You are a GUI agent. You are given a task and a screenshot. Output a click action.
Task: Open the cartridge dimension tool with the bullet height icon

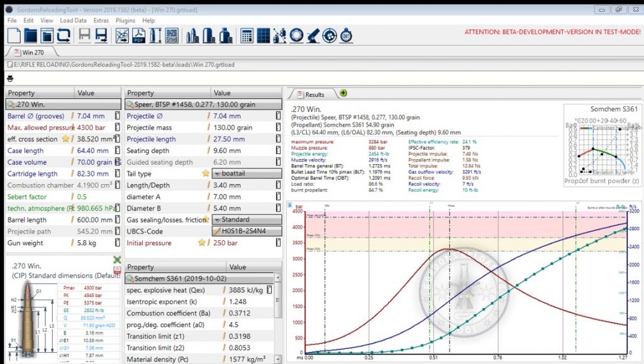coord(155,36)
